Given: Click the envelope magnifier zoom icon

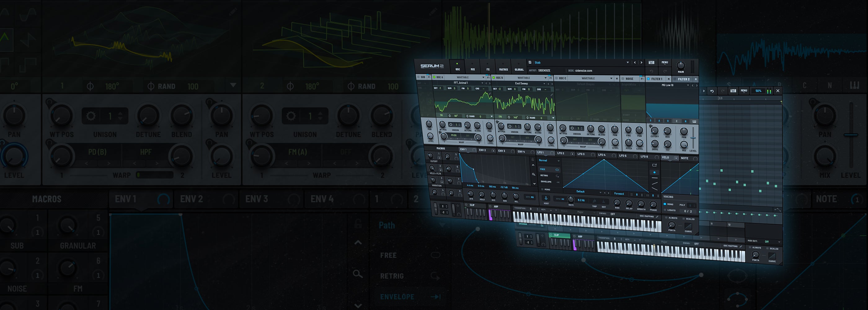Looking at the screenshot, I should point(533,175).
